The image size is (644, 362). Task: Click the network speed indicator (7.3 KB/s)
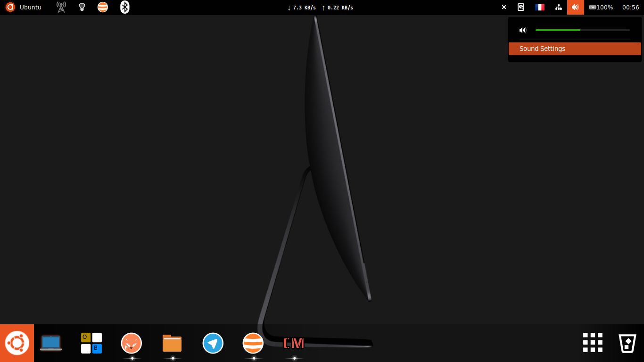point(320,8)
